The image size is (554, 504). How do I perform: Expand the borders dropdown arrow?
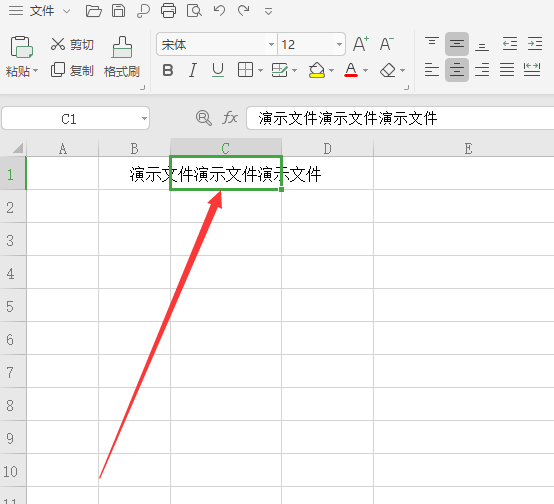click(260, 71)
